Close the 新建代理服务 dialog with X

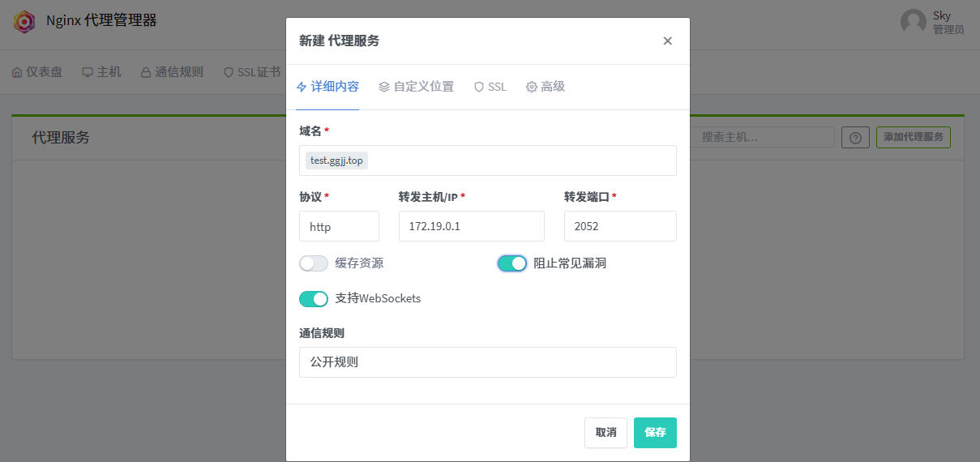tap(667, 41)
